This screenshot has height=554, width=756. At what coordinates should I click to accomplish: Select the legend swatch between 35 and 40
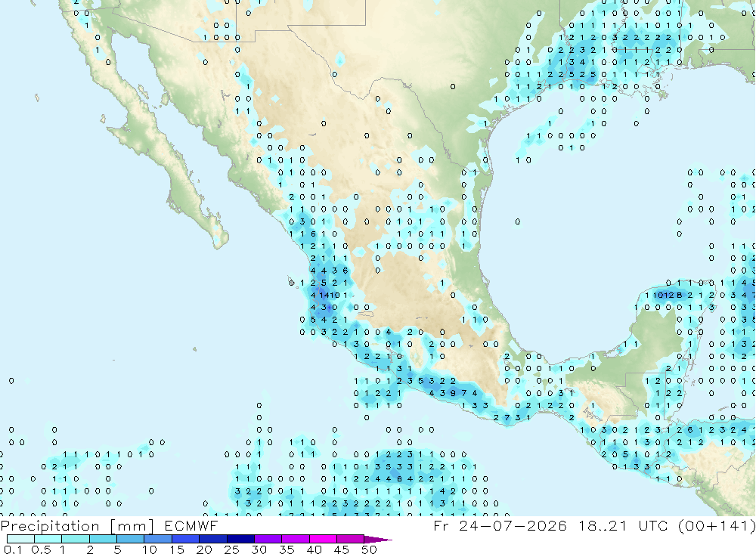[x=296, y=539]
